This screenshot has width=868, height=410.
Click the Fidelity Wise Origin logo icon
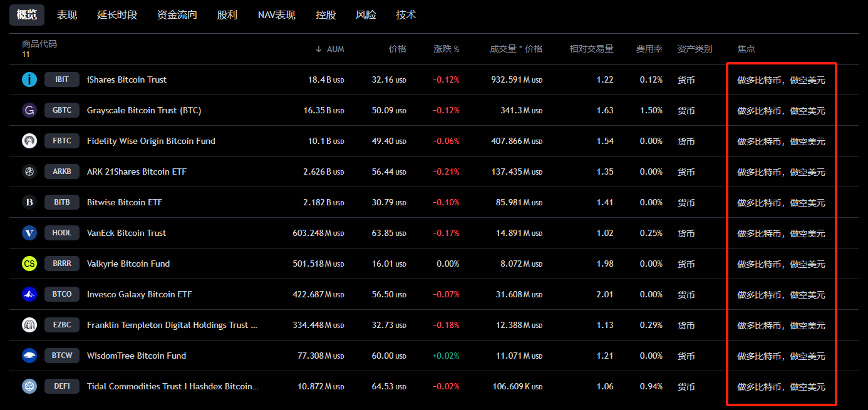pos(29,141)
